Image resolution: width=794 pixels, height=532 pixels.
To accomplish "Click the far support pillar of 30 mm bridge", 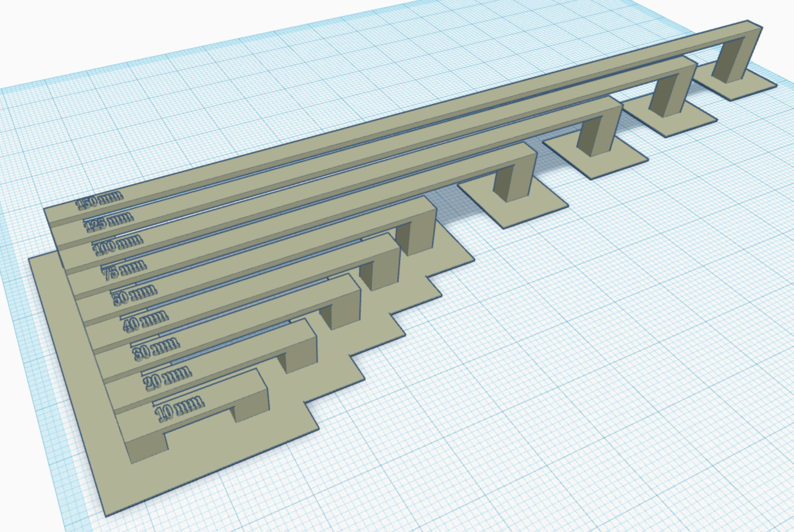I will point(341,311).
